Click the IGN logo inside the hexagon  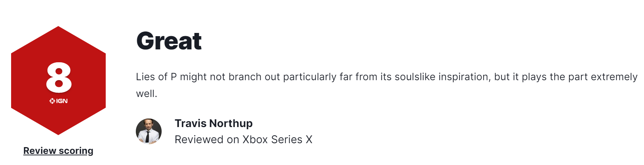point(58,101)
